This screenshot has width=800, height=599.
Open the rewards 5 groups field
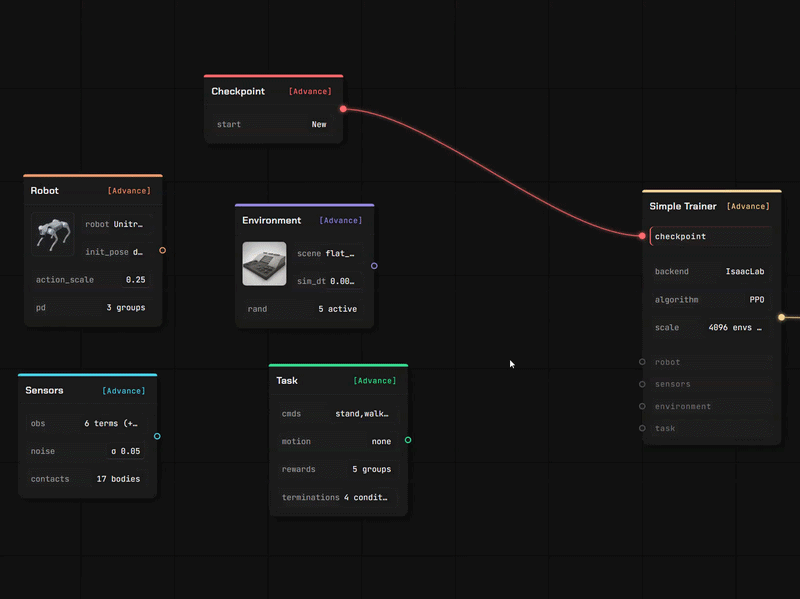338,469
